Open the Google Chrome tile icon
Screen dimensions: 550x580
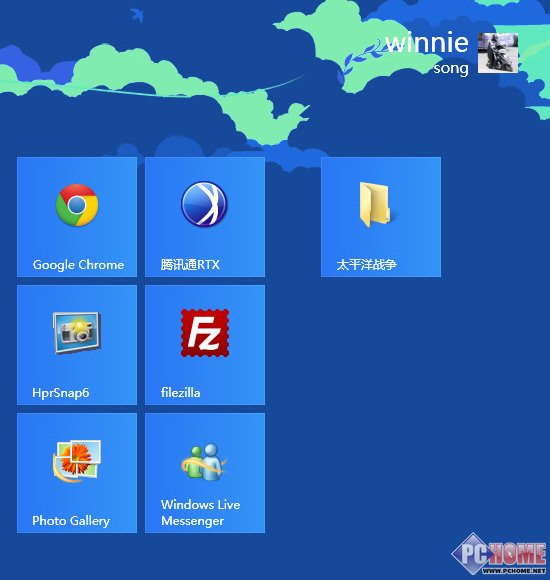77,205
